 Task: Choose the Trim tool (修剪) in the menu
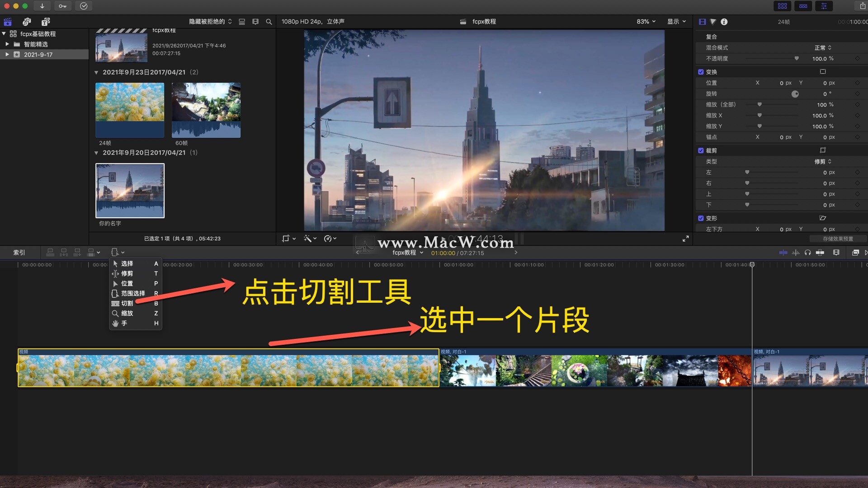pyautogui.click(x=127, y=273)
